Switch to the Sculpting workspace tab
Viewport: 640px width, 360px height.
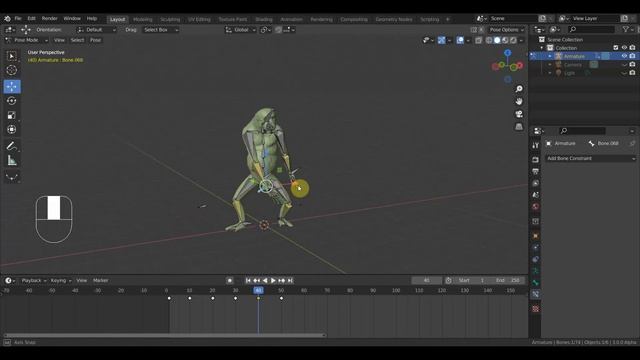click(170, 19)
